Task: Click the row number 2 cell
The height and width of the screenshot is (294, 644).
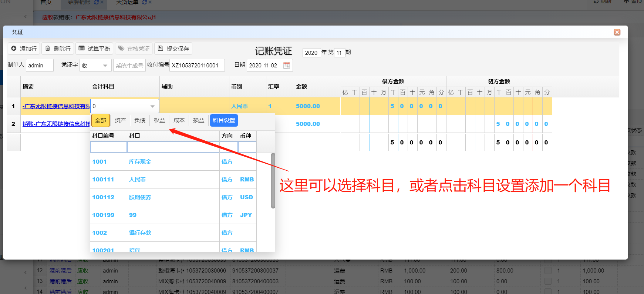Action: coord(13,124)
